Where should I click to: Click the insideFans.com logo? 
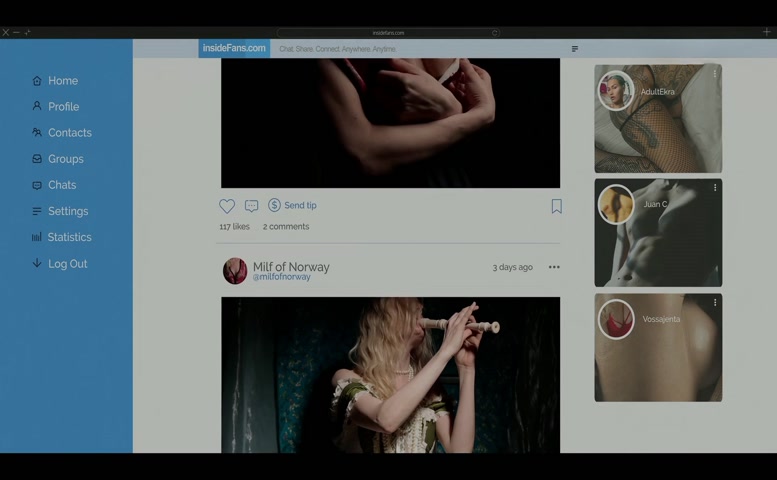pos(234,48)
